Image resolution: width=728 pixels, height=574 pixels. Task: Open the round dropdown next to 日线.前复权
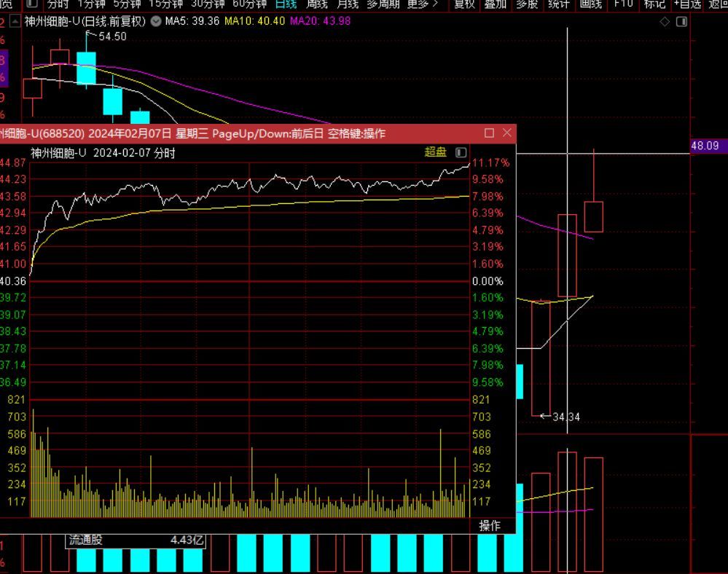pyautogui.click(x=155, y=21)
